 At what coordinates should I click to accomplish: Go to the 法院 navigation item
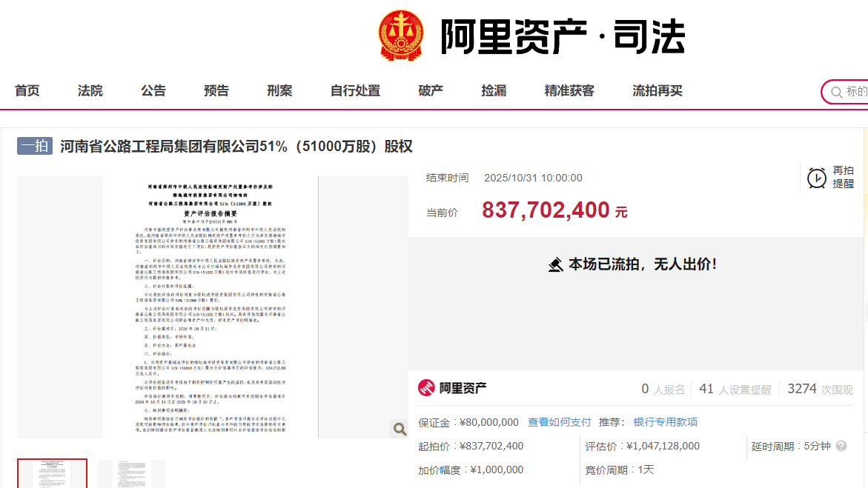click(90, 91)
